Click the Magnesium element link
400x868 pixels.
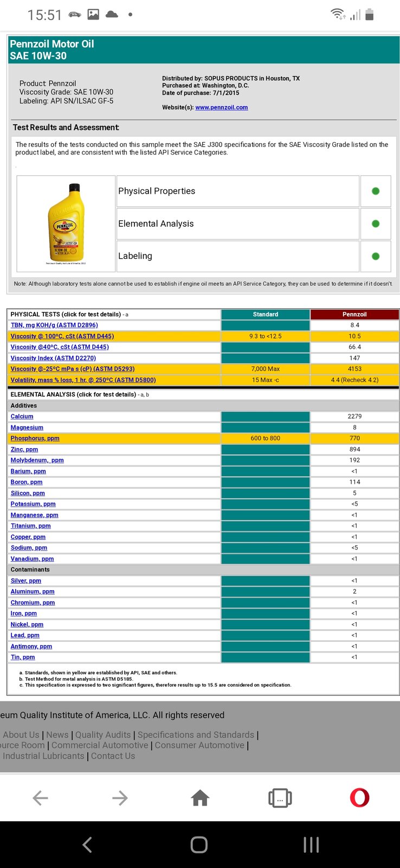pos(27,427)
